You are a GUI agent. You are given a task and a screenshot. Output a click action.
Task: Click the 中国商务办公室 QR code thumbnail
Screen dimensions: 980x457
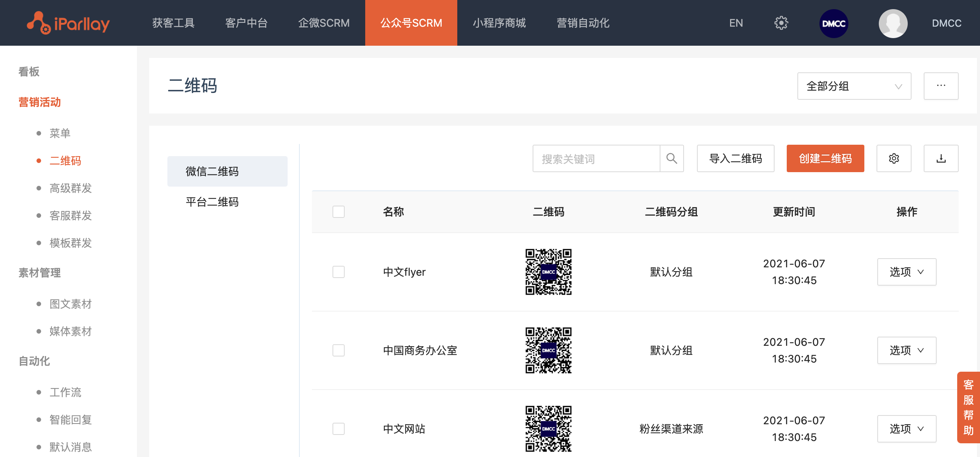click(x=548, y=350)
